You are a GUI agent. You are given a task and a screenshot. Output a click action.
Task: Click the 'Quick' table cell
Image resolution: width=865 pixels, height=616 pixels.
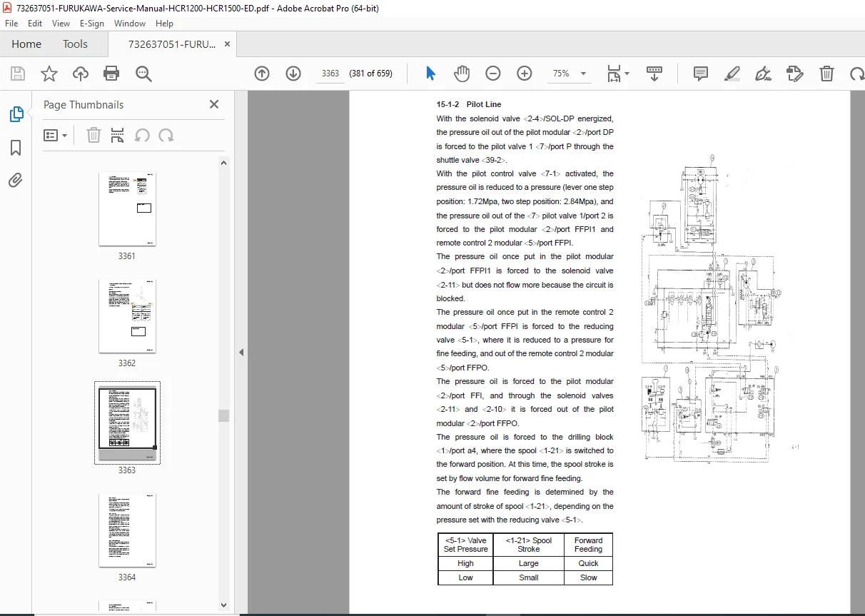(x=588, y=563)
